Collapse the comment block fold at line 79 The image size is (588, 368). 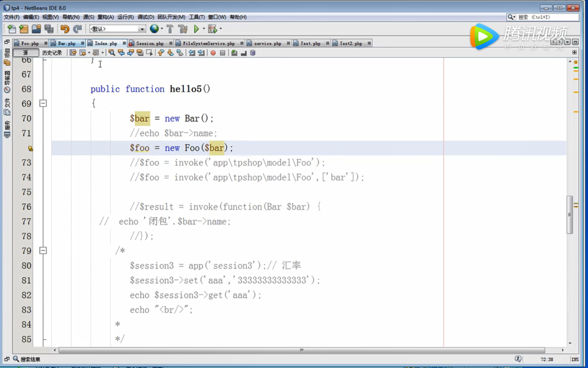(43, 251)
